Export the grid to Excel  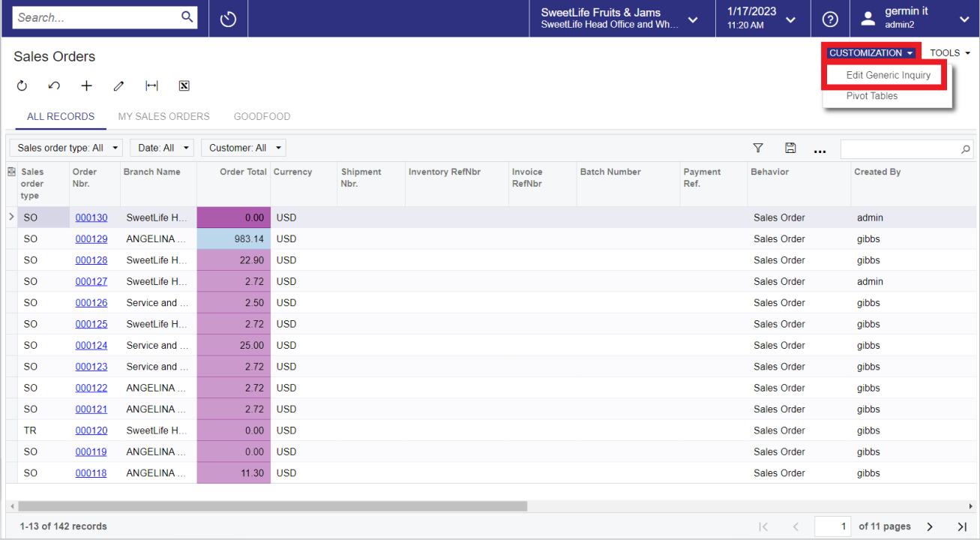(184, 85)
